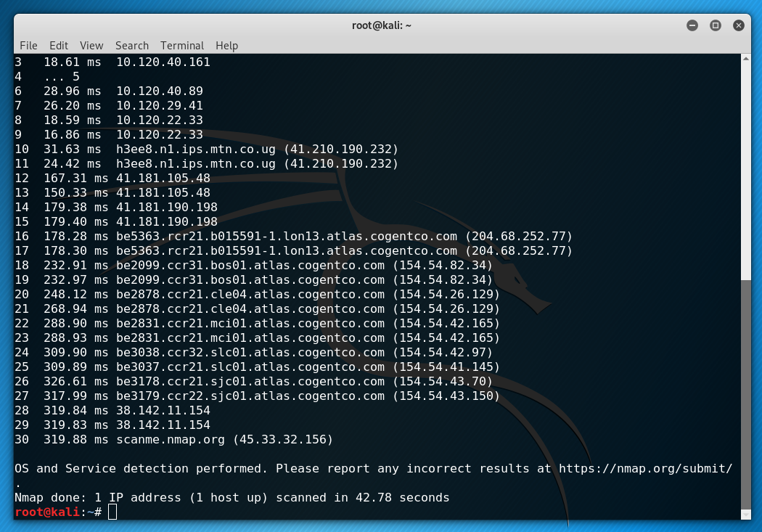Open the File menu
762x532 pixels.
28,46
